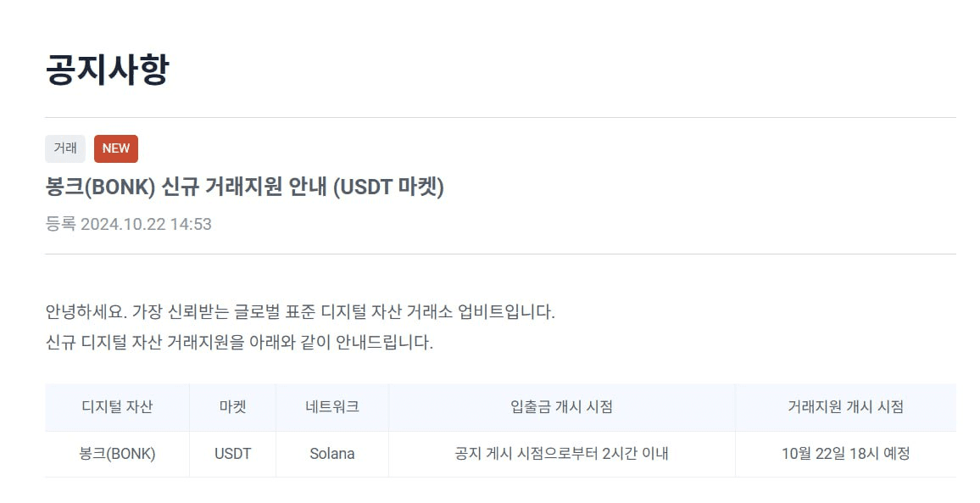Image resolution: width=980 pixels, height=503 pixels.
Task: Select the 봉크(BONK) table cell
Action: click(117, 454)
